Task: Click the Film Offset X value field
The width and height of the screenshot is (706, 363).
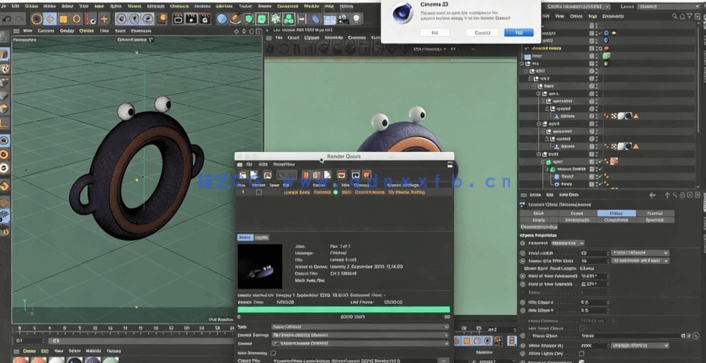Action: pos(595,303)
